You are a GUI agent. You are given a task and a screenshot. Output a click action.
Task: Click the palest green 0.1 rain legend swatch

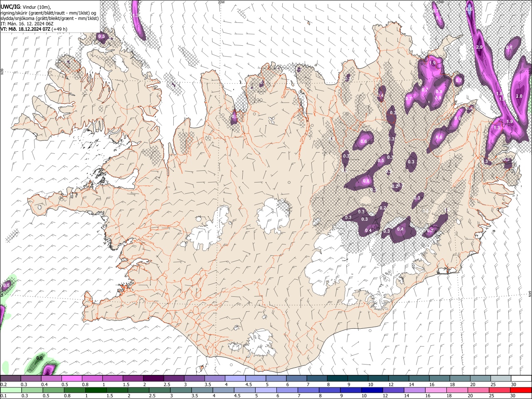click(10, 390)
